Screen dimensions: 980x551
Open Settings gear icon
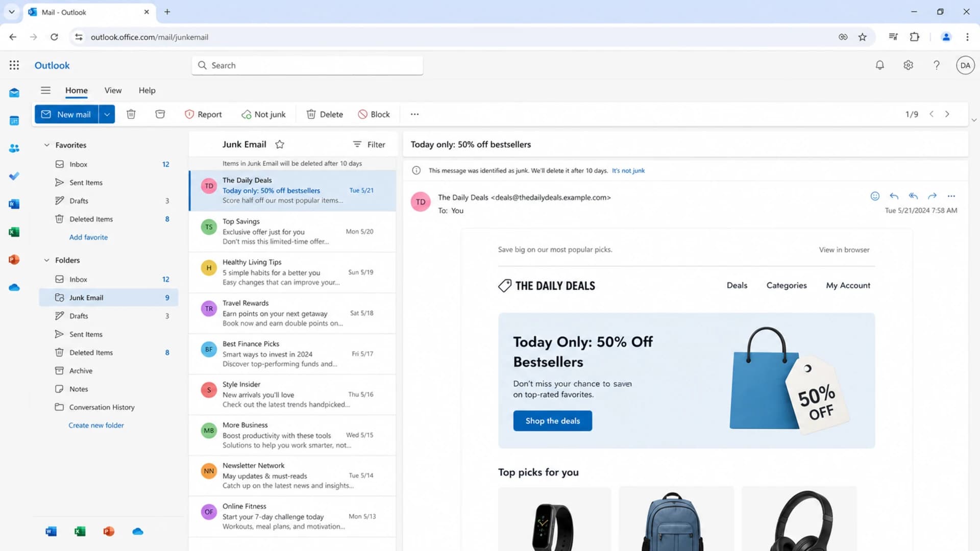click(x=908, y=65)
